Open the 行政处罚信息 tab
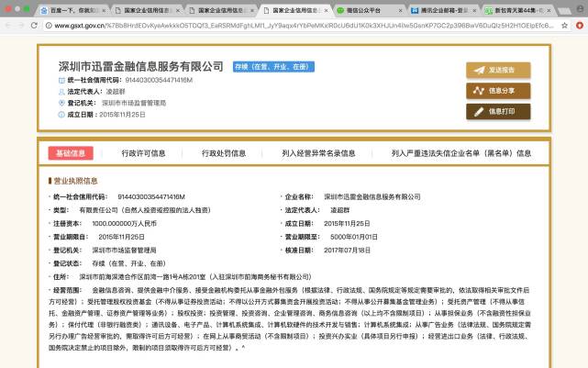Image resolution: width=588 pixels, height=368 pixels. [224, 153]
